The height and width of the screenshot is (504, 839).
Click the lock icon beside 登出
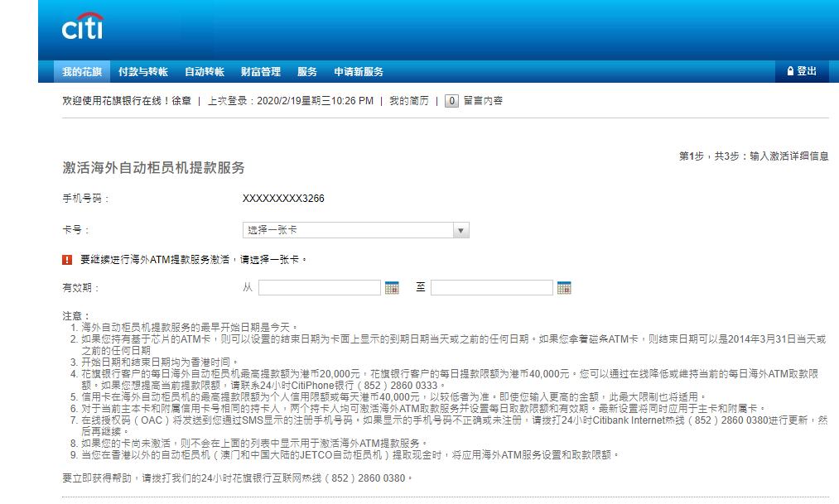(790, 71)
